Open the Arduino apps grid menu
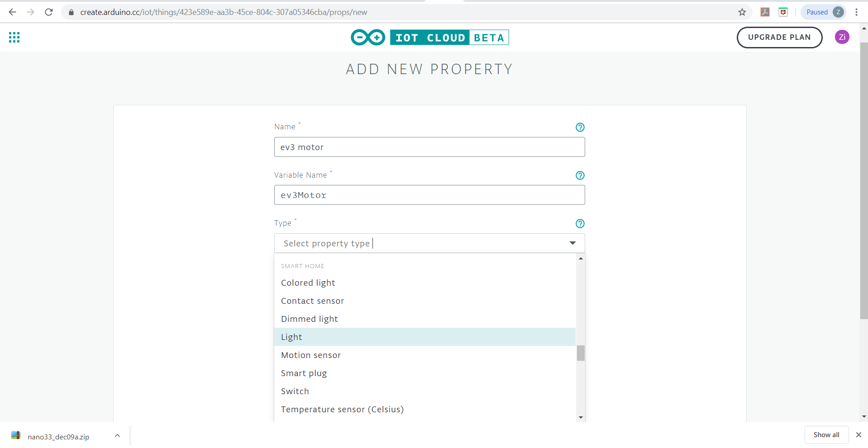 pos(14,38)
